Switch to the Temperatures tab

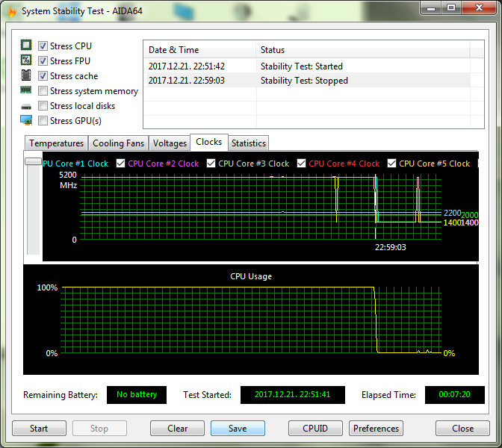point(56,143)
